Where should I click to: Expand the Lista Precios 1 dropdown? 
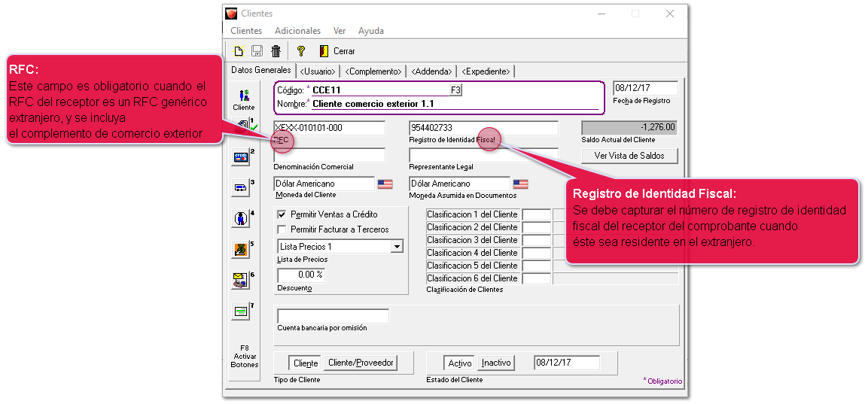coord(397,247)
